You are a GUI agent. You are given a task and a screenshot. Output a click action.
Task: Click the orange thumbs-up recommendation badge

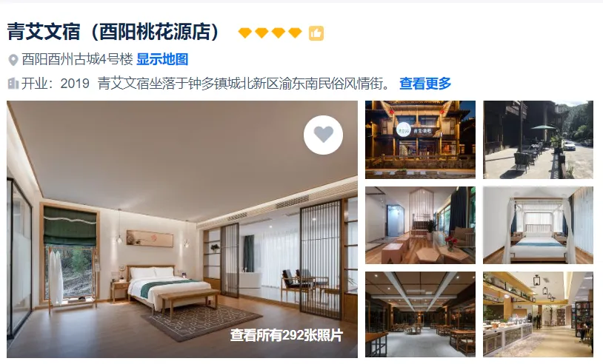click(316, 33)
